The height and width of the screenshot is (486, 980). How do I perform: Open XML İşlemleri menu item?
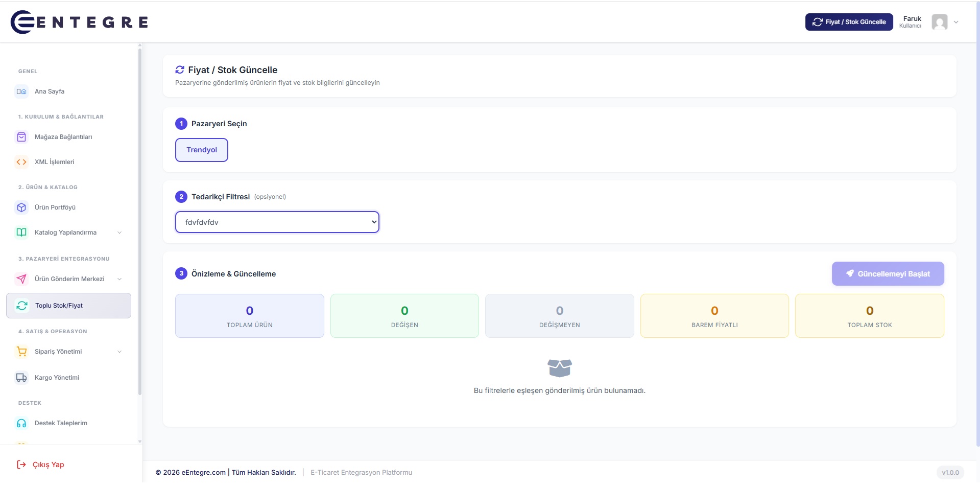coord(68,162)
